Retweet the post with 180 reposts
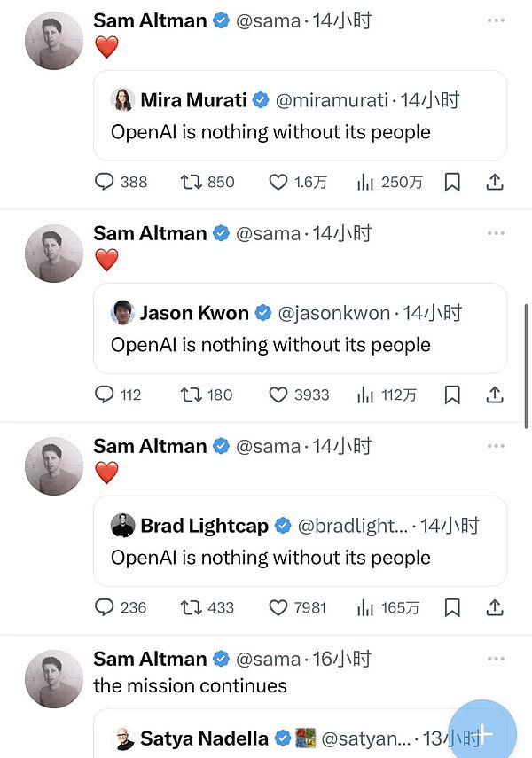 [191, 395]
